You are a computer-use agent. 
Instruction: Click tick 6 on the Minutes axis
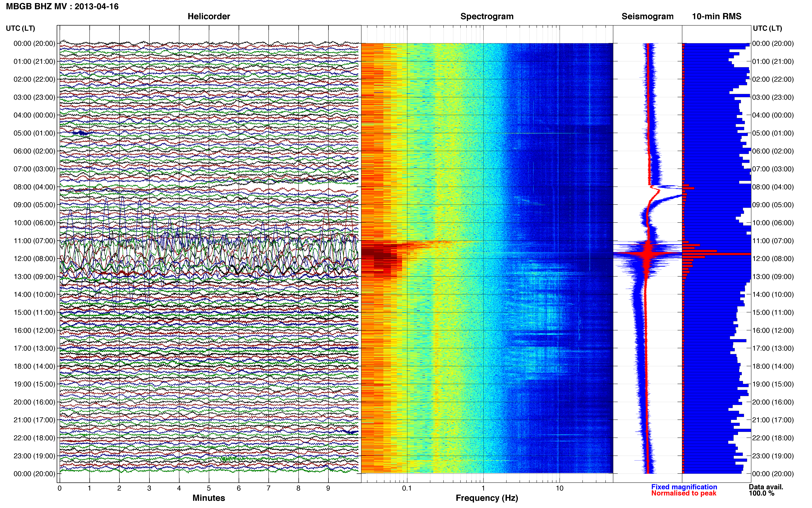pyautogui.click(x=239, y=488)
